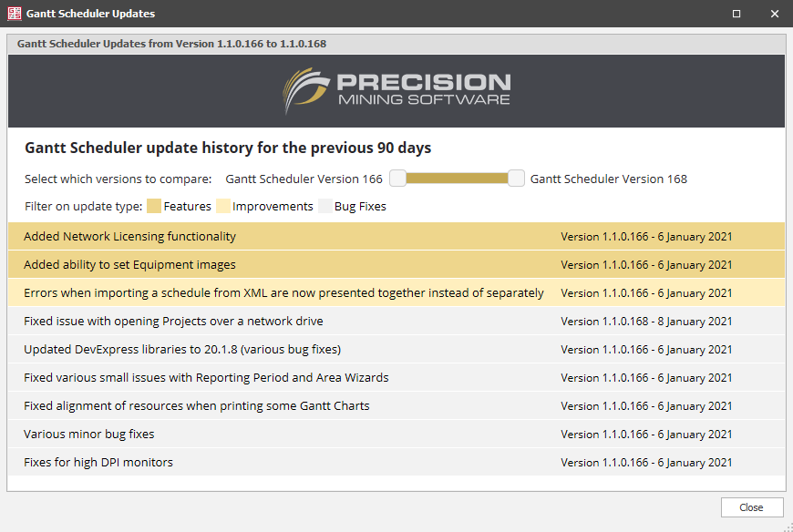Select the Added ability to set Equipment images row

click(x=396, y=265)
